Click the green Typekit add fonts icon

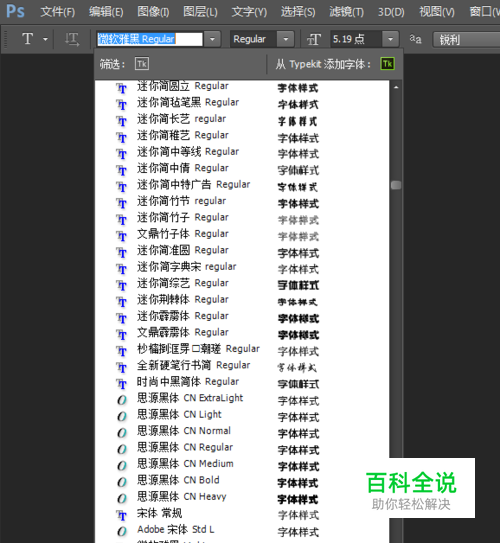(387, 64)
